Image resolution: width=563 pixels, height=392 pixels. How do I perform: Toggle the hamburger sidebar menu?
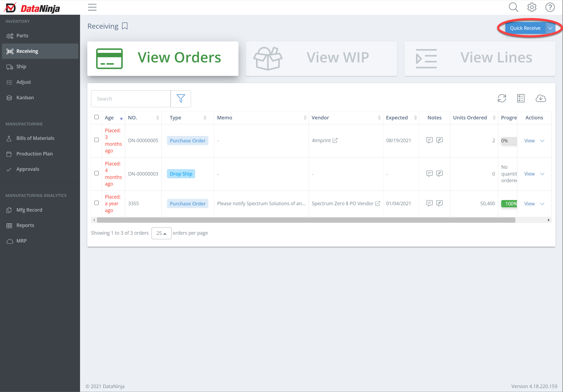point(92,7)
